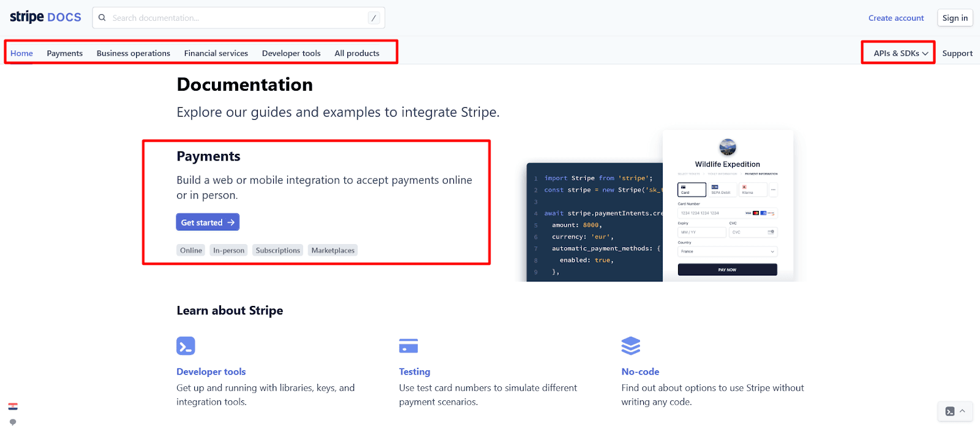
Task: Select the Card payment method option
Action: click(x=692, y=189)
